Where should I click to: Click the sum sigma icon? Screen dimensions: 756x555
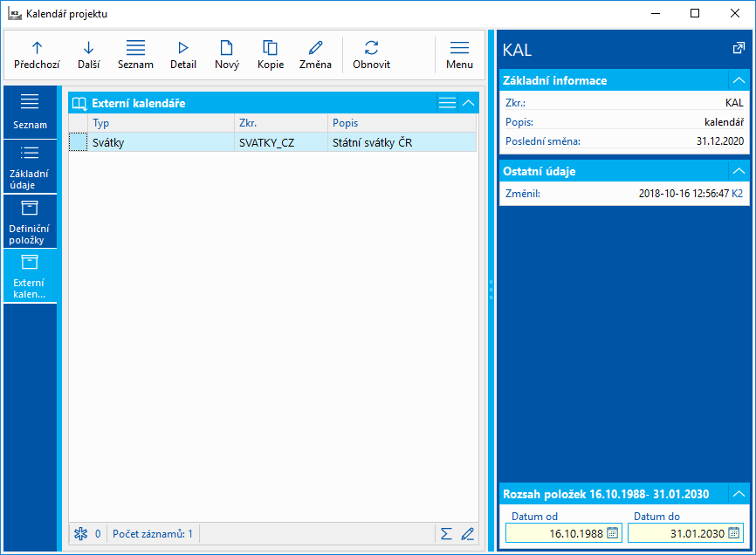click(446, 534)
